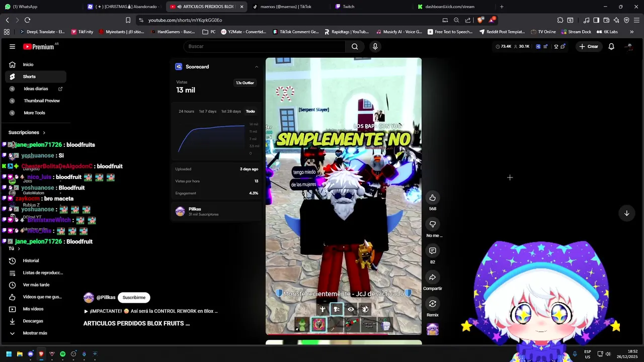Click the microphone voice search icon
The width and height of the screenshot is (644, 362).
click(x=375, y=46)
